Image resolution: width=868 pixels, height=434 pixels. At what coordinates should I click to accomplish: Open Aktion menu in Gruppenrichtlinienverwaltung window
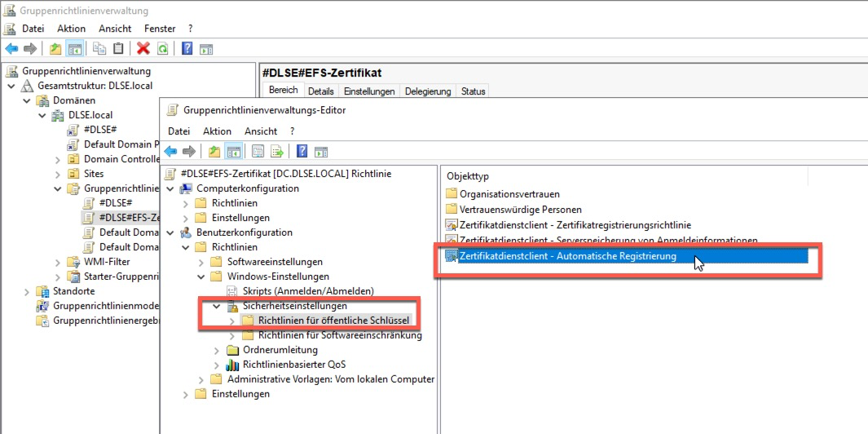71,29
